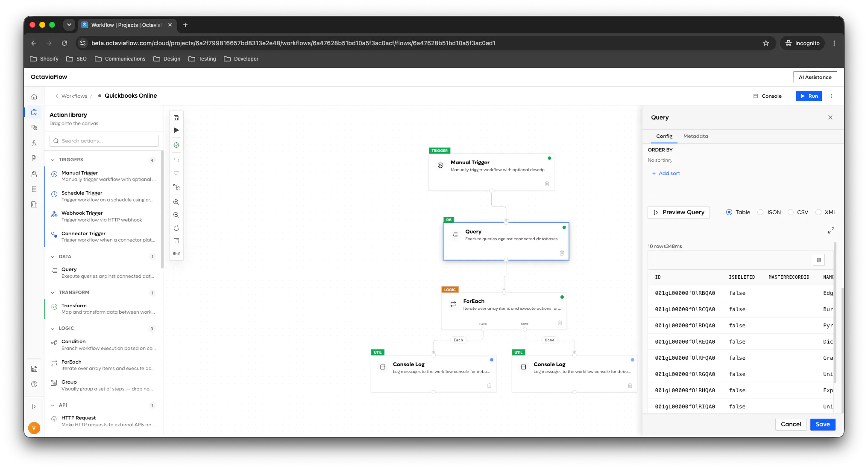Image resolution: width=868 pixels, height=469 pixels.
Task: Expand the sidebar with the collapse arrow icon
Action: (34, 407)
